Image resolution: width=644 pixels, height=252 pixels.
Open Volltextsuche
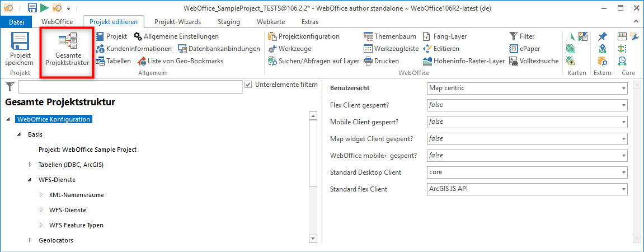pyautogui.click(x=534, y=61)
